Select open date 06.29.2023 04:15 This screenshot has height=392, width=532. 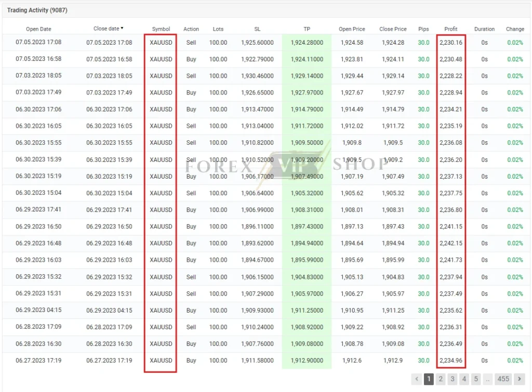(x=38, y=310)
